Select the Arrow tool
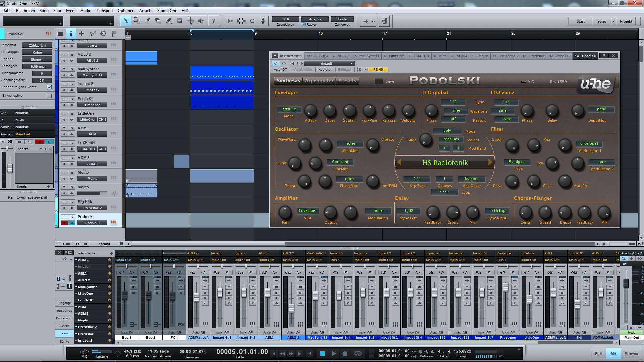The width and height of the screenshot is (644, 362). click(126, 21)
